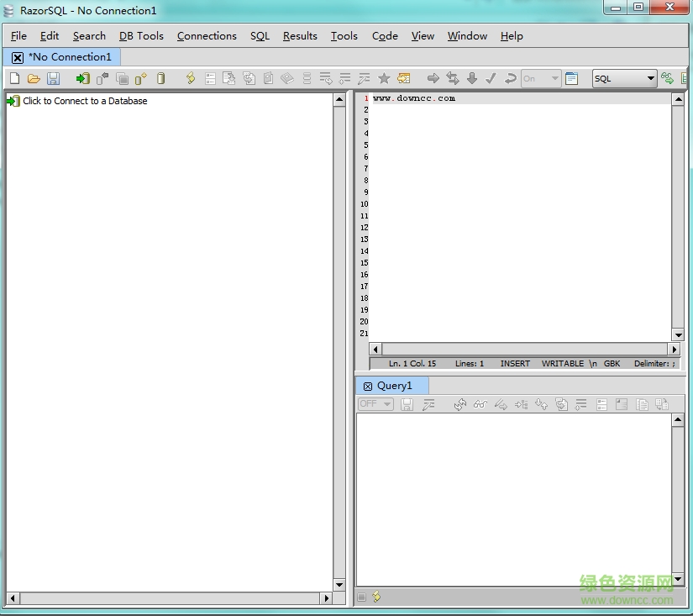Open the SQL language dropdown
Screen dimensions: 693x616
650,78
